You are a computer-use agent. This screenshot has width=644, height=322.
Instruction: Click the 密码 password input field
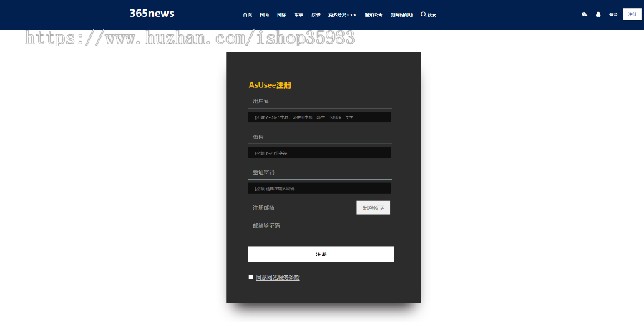click(x=320, y=137)
